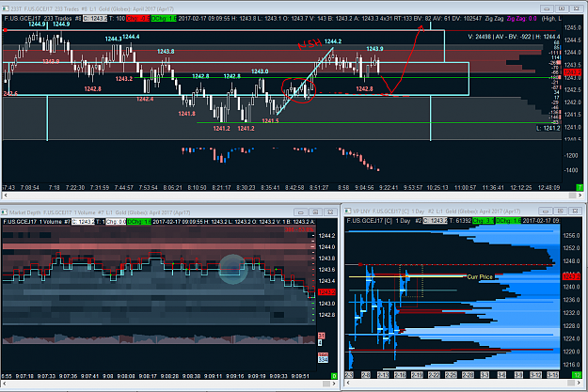This screenshot has width=588, height=392.
Task: Click '1242.8' on Market Depth price axis
Action: (x=327, y=315)
